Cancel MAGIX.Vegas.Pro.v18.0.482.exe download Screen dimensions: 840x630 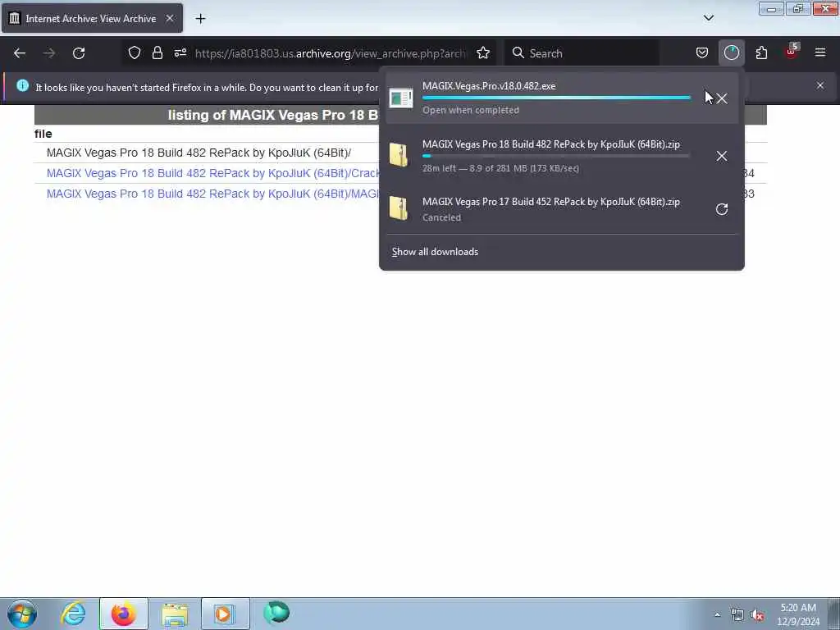tap(722, 98)
